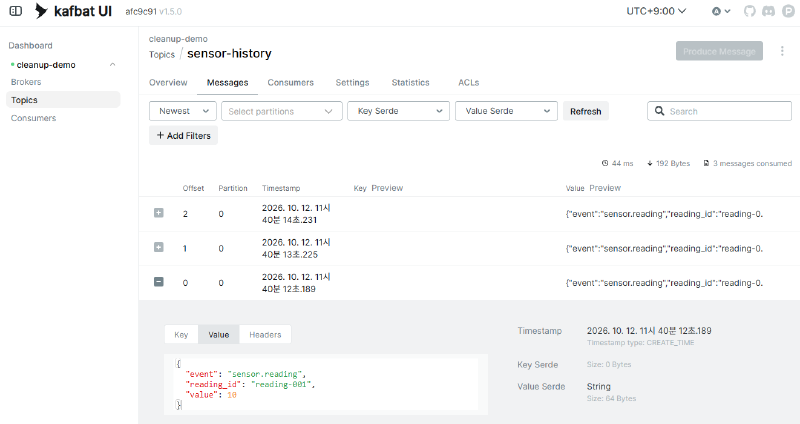Viewport: 800px width, 424px height.
Task: Click the search magnifier icon
Action: pyautogui.click(x=659, y=111)
